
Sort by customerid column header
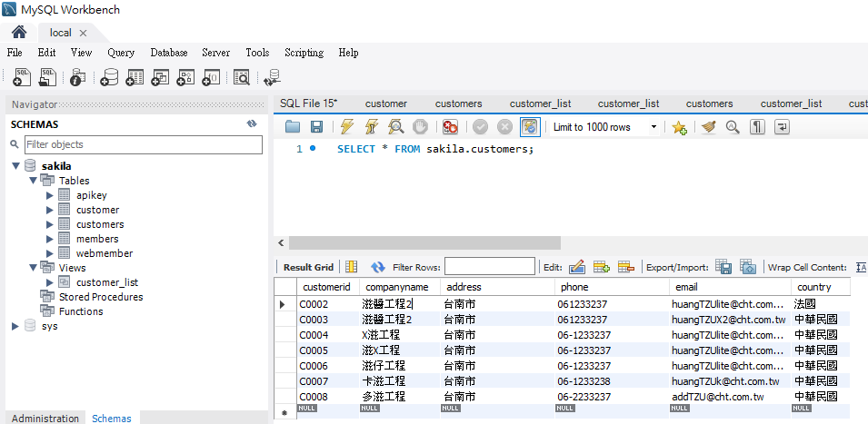(328, 287)
